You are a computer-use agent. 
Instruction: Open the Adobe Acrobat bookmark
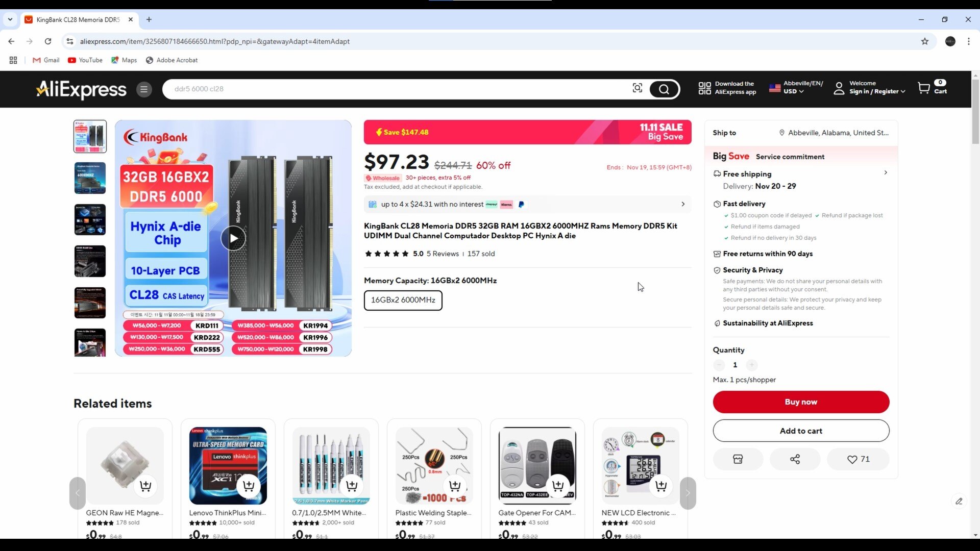(x=172, y=60)
